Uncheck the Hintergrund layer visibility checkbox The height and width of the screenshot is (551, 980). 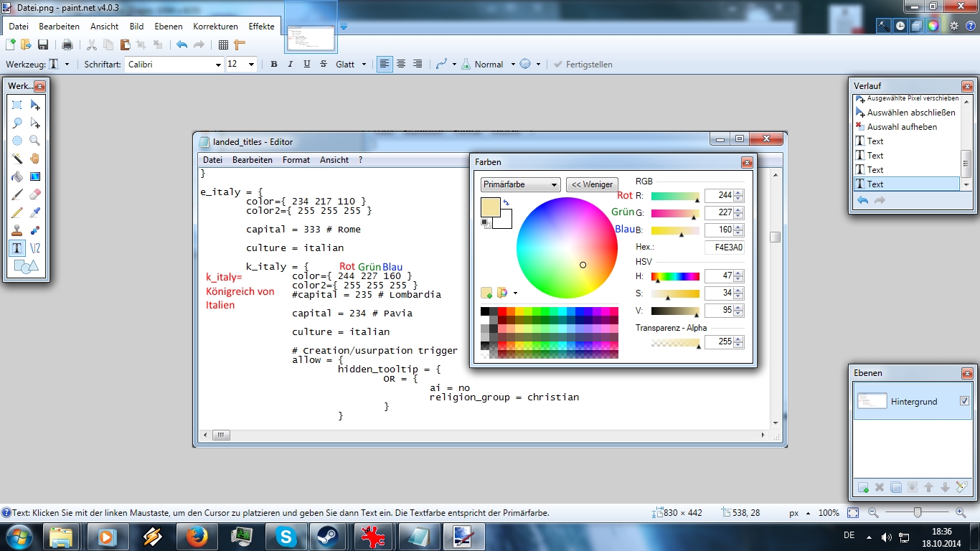tap(964, 401)
